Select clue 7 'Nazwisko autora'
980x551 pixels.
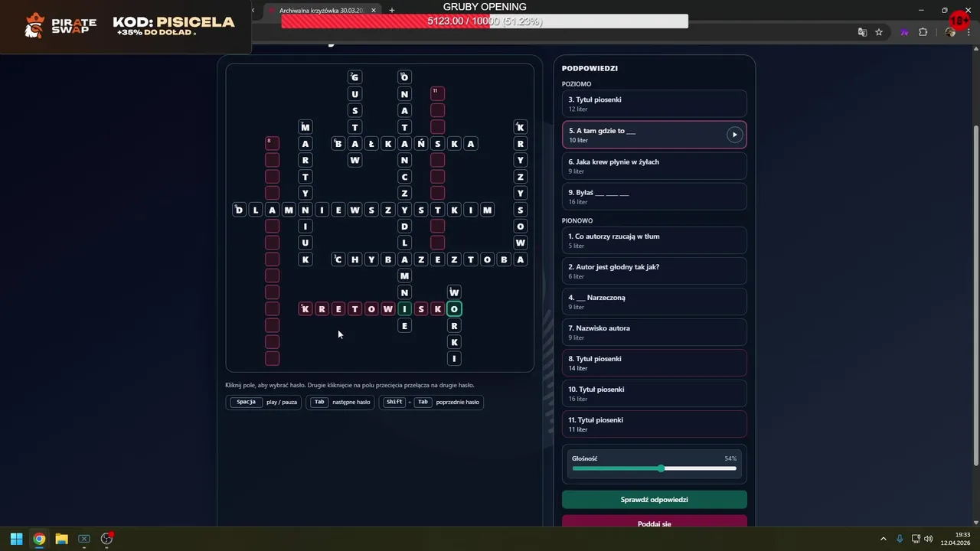tap(654, 332)
